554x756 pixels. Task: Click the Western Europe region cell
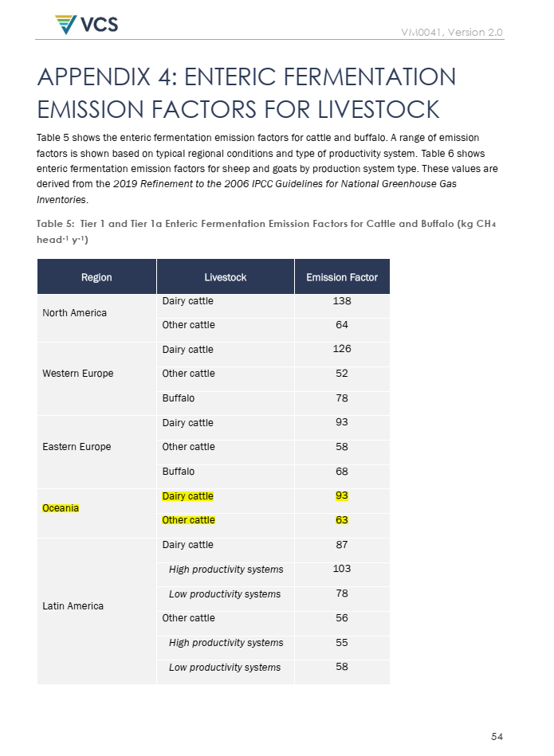(77, 374)
